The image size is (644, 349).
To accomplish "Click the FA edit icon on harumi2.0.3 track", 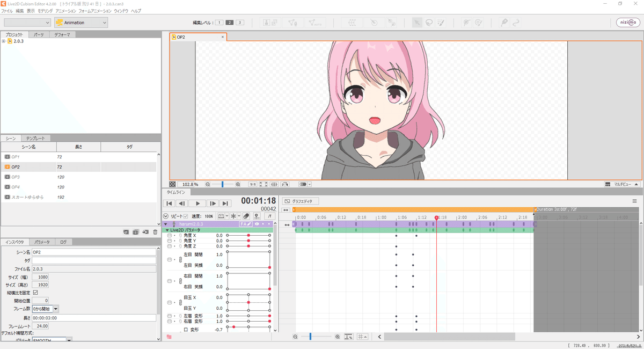I will point(246,224).
